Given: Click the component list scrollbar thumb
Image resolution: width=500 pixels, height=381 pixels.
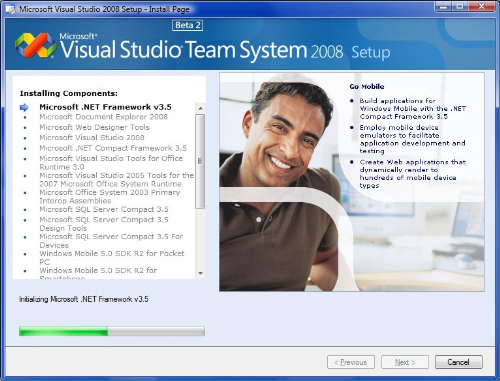Looking at the screenshot, I should click(x=200, y=161).
